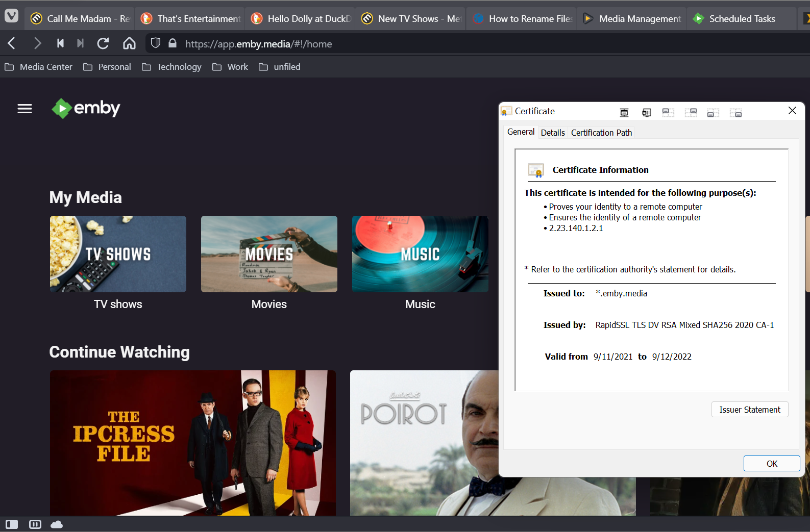This screenshot has width=810, height=532.
Task: Toggle the tab tiling button
Action: (x=35, y=524)
